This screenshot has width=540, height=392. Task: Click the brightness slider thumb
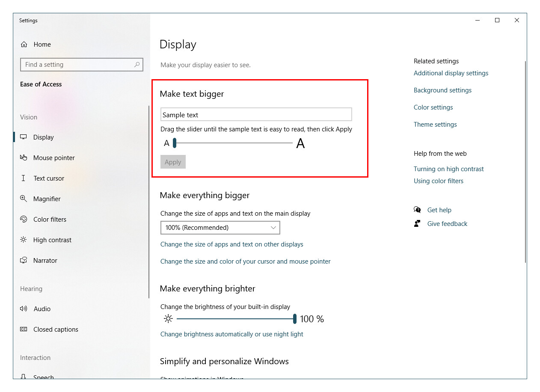[x=295, y=319]
